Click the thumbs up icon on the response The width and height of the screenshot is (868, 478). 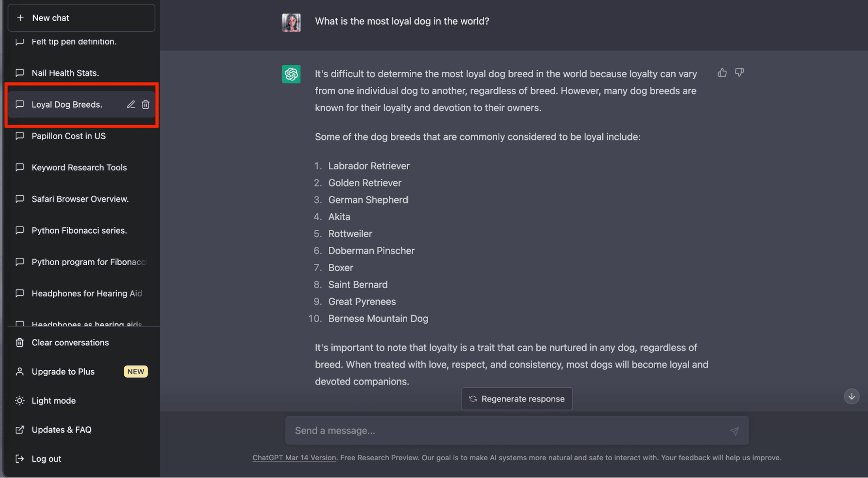pos(722,73)
